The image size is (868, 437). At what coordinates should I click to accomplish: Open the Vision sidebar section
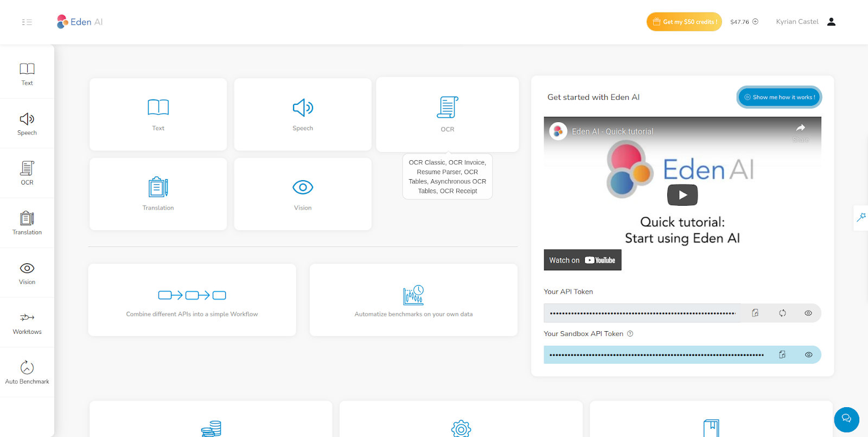(27, 273)
